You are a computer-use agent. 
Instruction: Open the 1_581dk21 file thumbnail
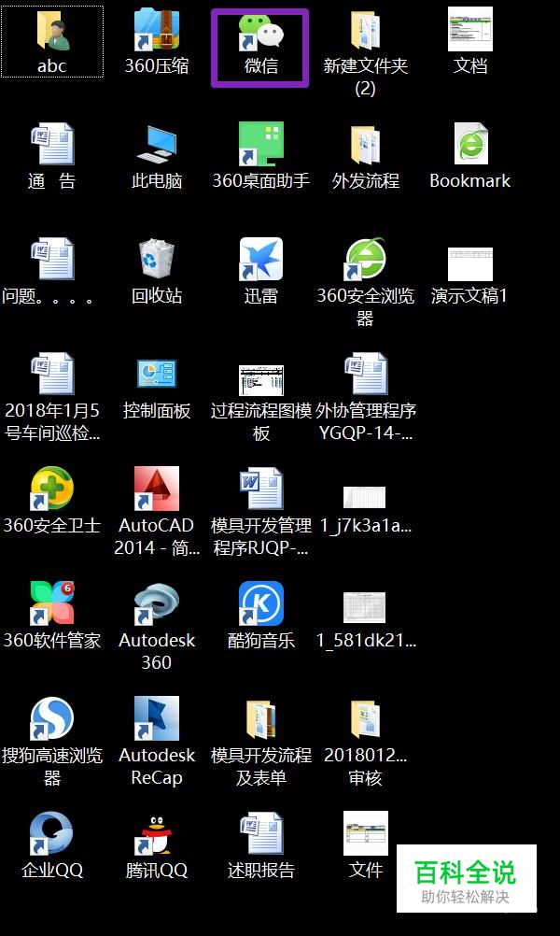pos(364,608)
